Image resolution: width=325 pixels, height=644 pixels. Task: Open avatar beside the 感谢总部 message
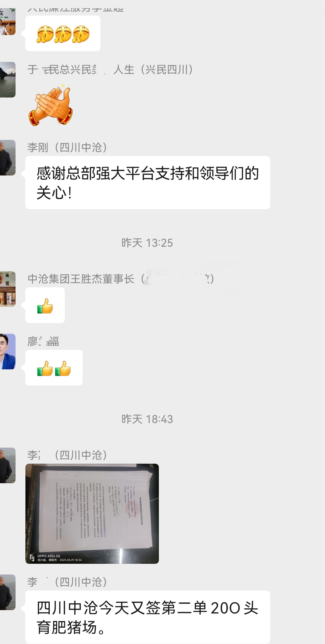tap(8, 157)
